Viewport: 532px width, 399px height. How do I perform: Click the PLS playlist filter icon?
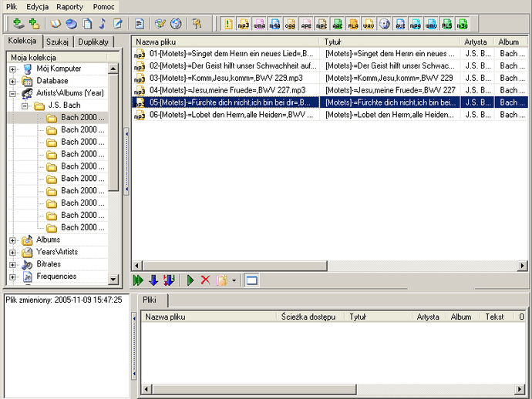447,24
